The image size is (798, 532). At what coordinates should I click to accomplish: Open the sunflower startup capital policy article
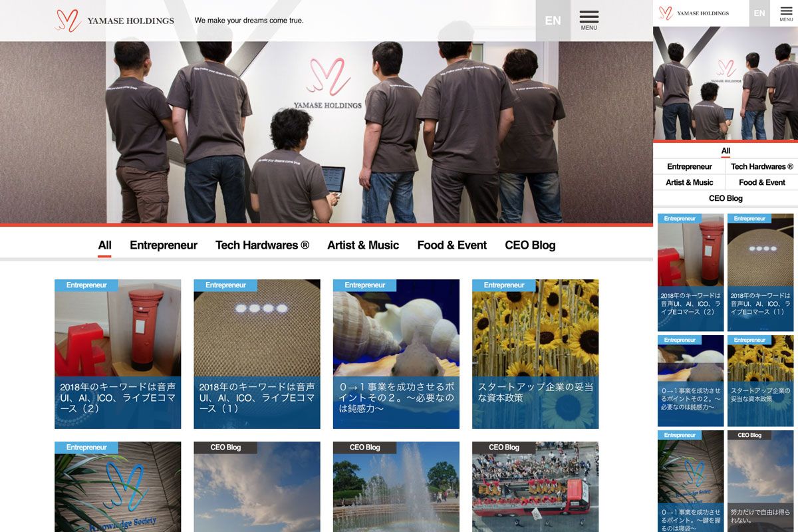point(535,332)
